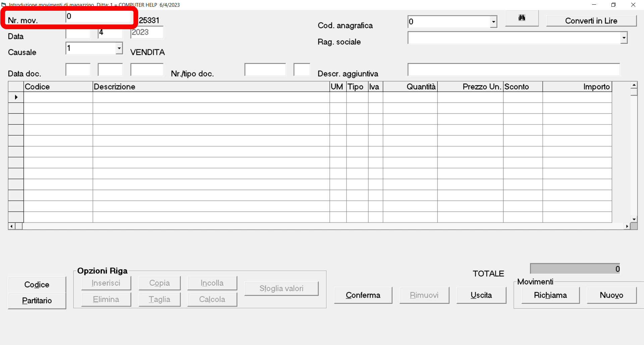The height and width of the screenshot is (345, 644).
Task: Click the Codice button
Action: (x=37, y=285)
